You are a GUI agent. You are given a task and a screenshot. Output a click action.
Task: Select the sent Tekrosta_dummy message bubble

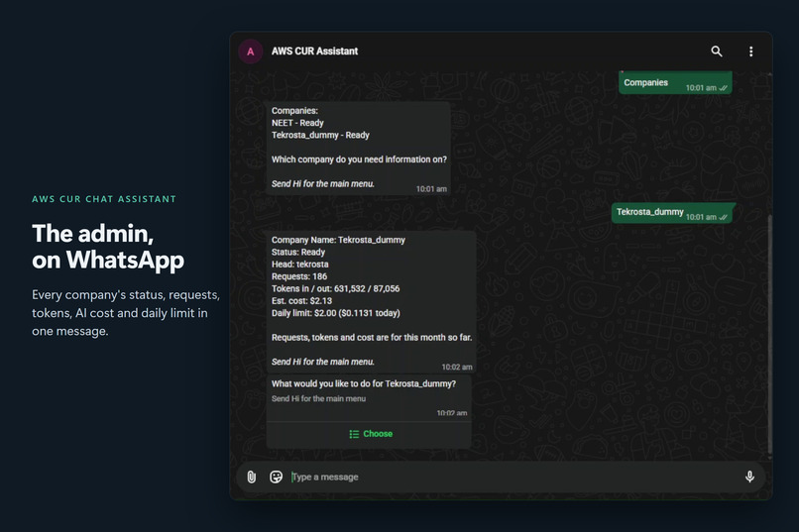coord(673,212)
